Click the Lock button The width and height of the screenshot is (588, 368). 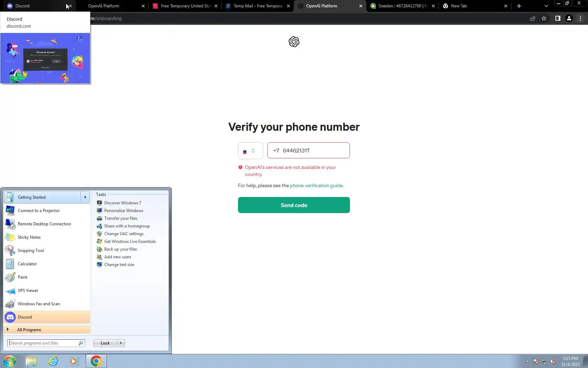click(105, 343)
